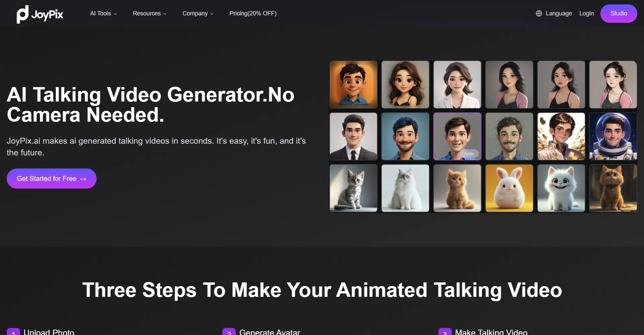Select the orange-background cartoon boy avatar
The width and height of the screenshot is (644, 335).
[353, 84]
